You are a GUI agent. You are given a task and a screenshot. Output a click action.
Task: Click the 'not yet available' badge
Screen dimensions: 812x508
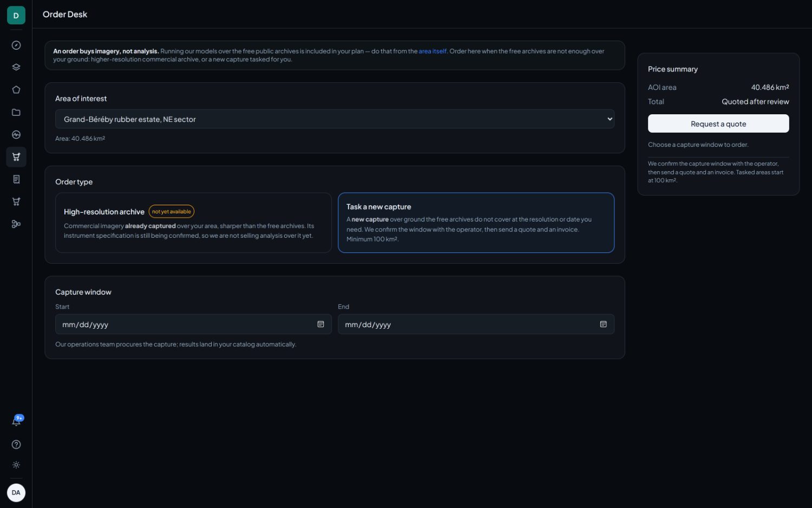click(172, 212)
